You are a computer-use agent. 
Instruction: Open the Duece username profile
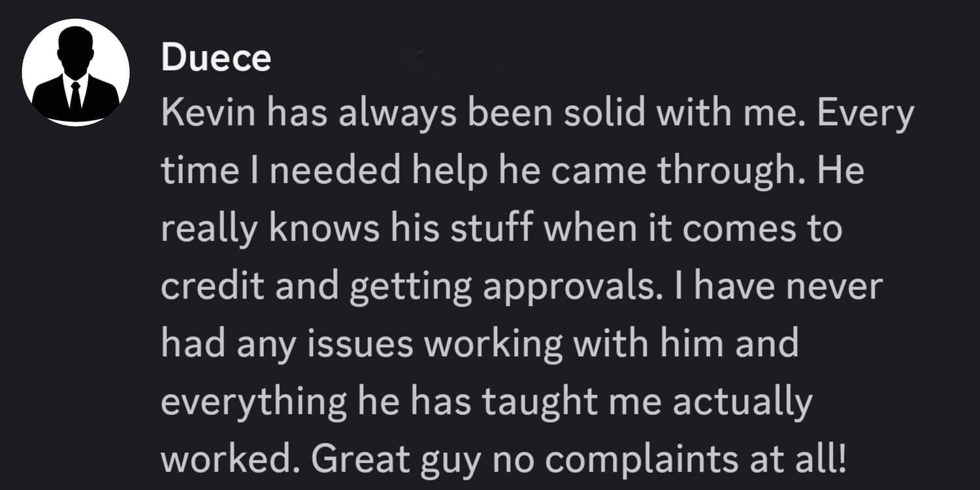[x=216, y=58]
